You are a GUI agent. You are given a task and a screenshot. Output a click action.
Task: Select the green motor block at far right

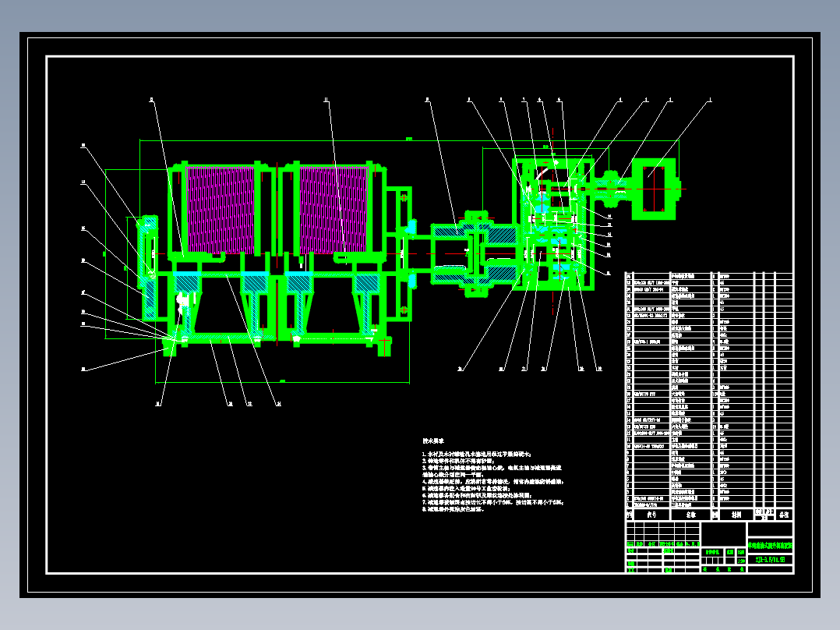[654, 189]
